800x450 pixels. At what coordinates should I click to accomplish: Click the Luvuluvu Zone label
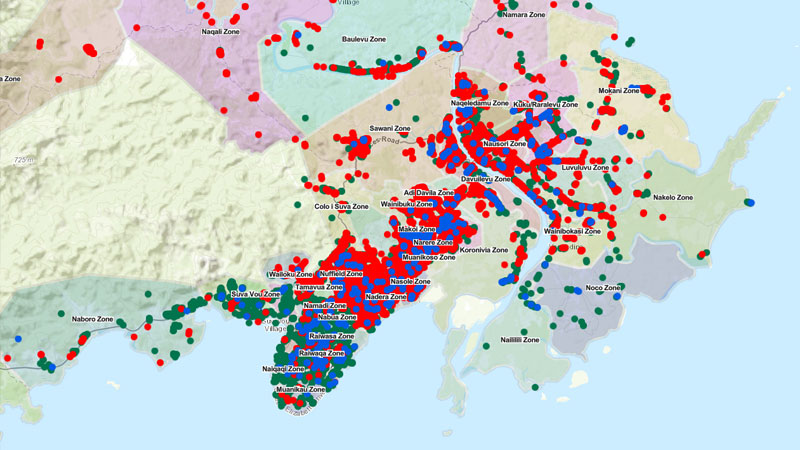[x=586, y=168]
